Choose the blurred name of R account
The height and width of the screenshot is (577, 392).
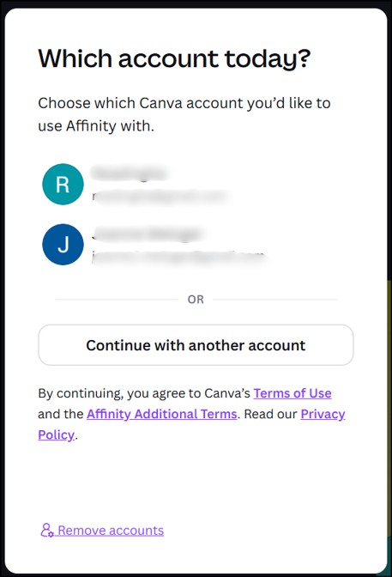(x=129, y=173)
